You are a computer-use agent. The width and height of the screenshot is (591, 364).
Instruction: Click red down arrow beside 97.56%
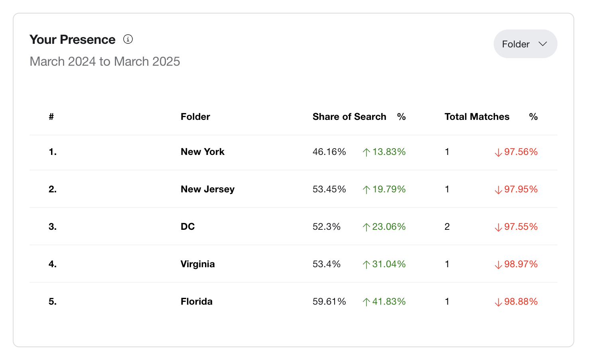[x=498, y=152]
